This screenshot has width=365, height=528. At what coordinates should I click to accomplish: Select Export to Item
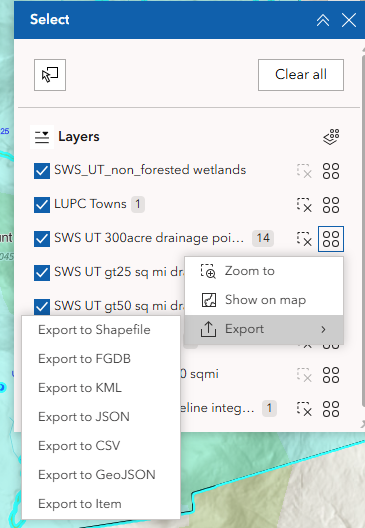click(101, 504)
